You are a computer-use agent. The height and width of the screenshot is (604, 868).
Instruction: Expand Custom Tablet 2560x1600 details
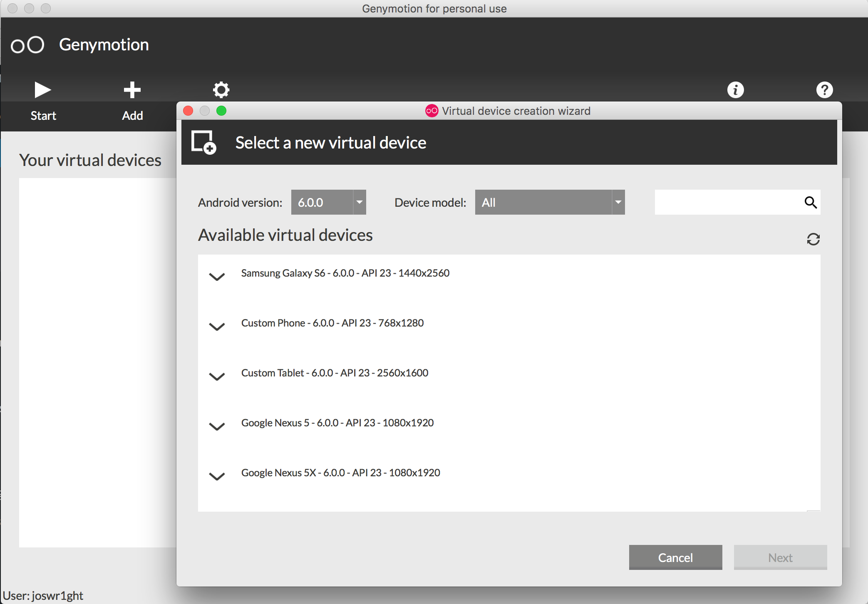coord(217,376)
